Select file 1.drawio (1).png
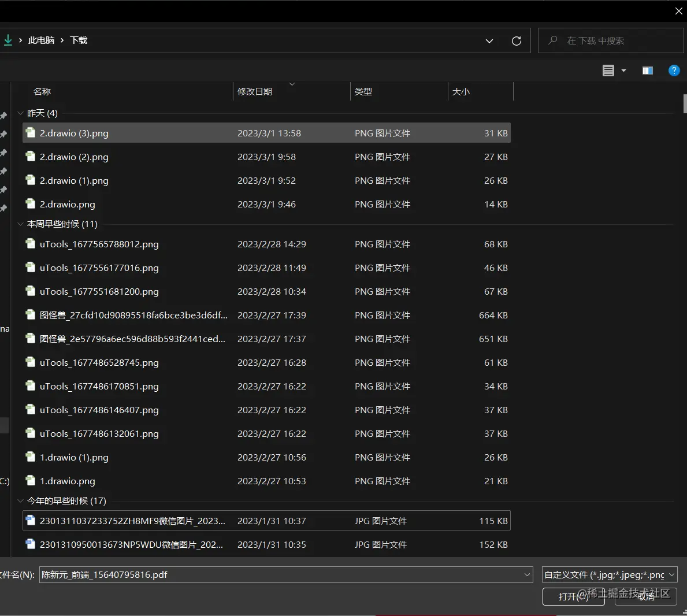 [x=266, y=457]
